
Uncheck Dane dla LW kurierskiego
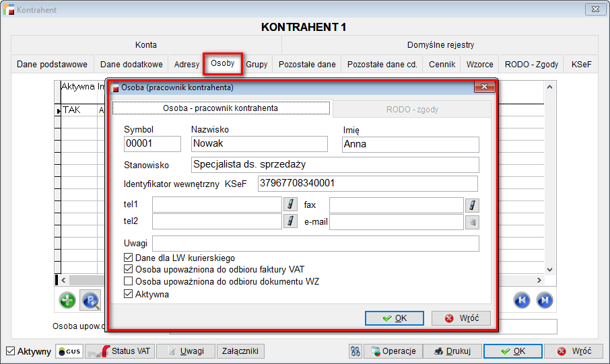tap(129, 258)
